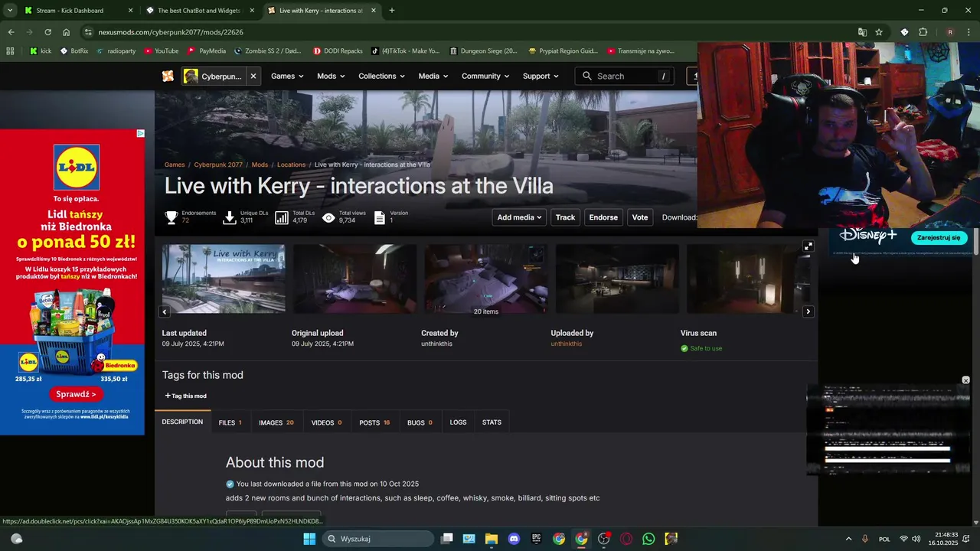Open the translate page icon
This screenshot has width=980, height=551.
tap(862, 32)
